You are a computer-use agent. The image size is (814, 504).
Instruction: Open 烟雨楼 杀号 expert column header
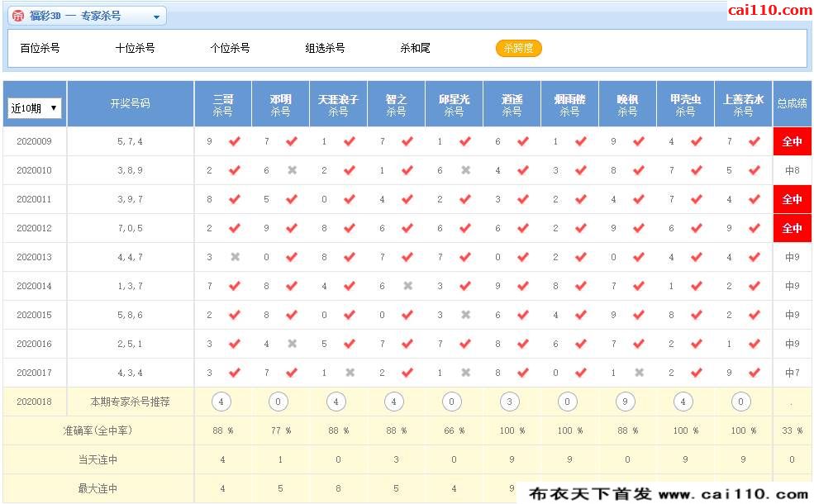tap(569, 105)
